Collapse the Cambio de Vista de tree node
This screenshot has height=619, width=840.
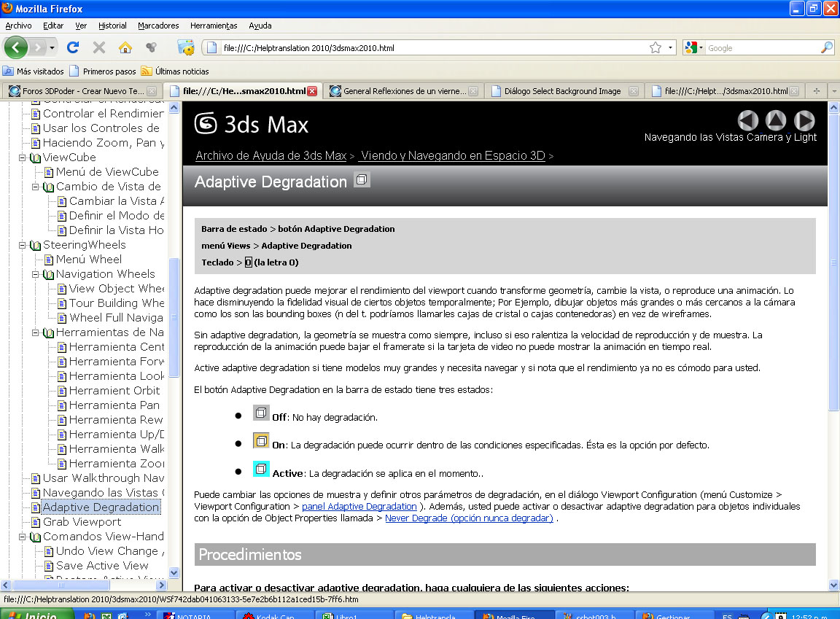35,187
